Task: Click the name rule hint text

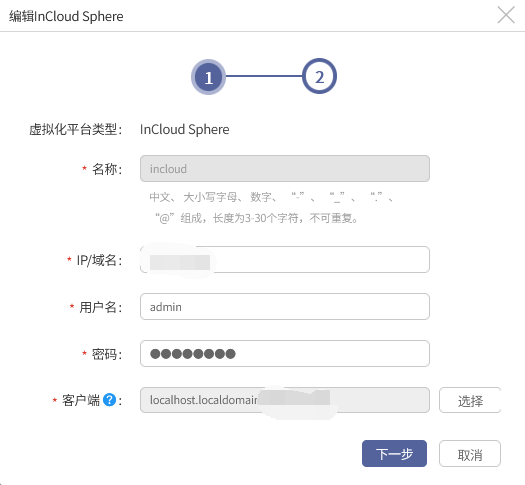Action: point(271,208)
